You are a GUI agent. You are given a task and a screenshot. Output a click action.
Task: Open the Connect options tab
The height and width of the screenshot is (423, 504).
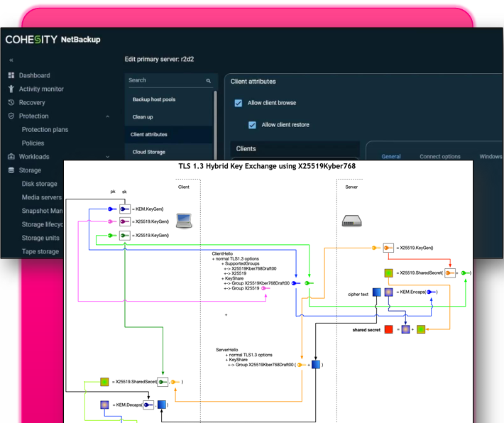[439, 157]
